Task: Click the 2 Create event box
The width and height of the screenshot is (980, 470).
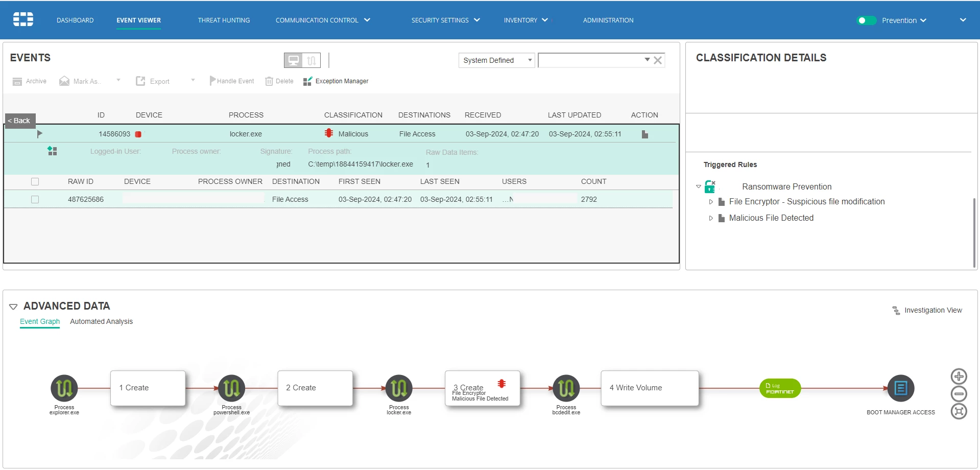Action: coord(315,388)
